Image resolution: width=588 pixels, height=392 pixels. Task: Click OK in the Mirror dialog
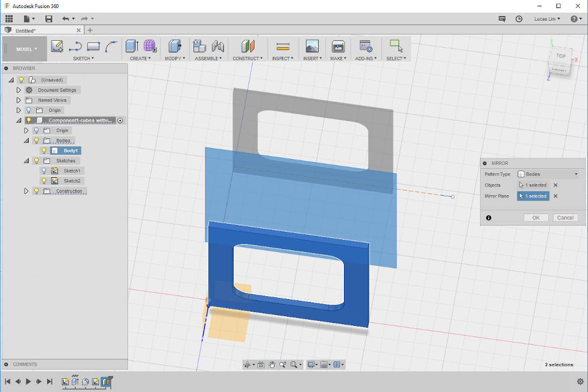[536, 218]
